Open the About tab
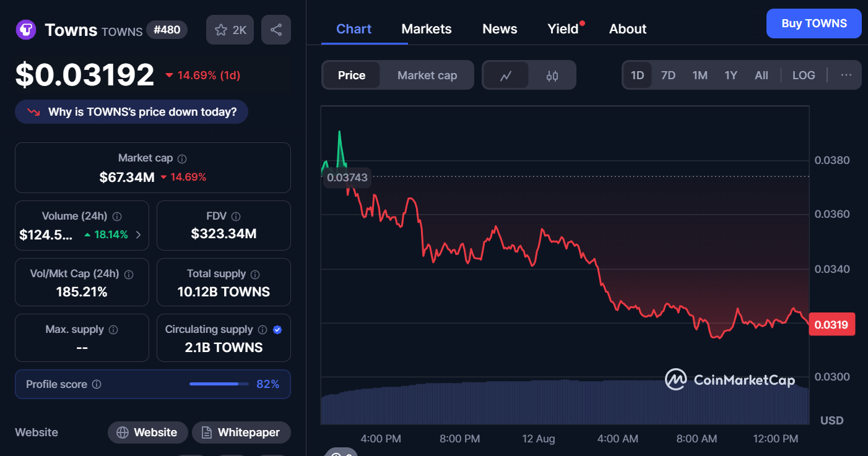Screen dimensions: 868x456 coord(628,29)
